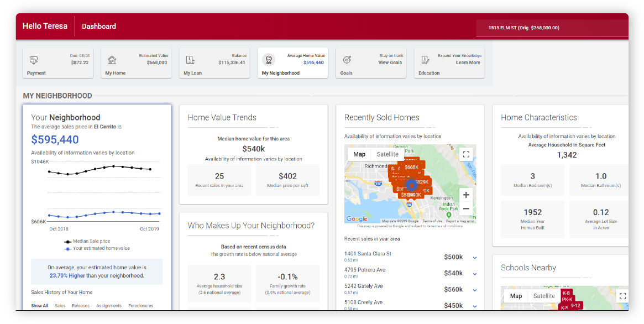The image size is (644, 324).
Task: Open the Goals tab
Action: point(371,63)
